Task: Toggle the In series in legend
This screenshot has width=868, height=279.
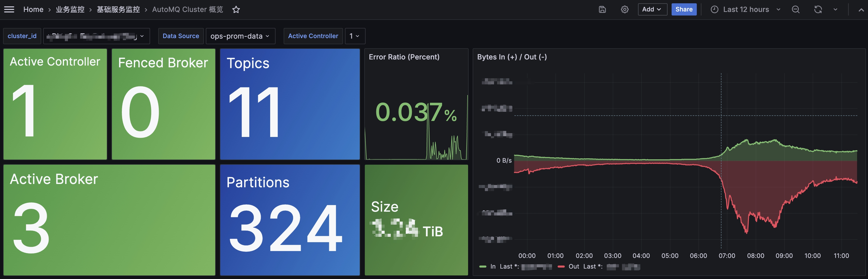Action: (493, 267)
